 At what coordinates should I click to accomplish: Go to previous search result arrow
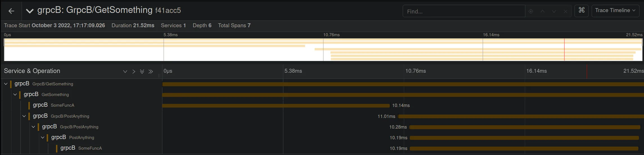click(x=542, y=12)
